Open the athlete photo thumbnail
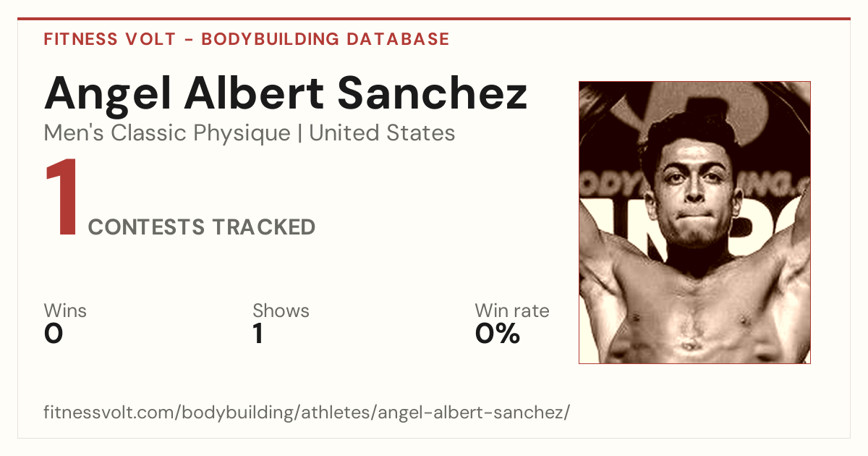The width and height of the screenshot is (868, 456). [694, 222]
